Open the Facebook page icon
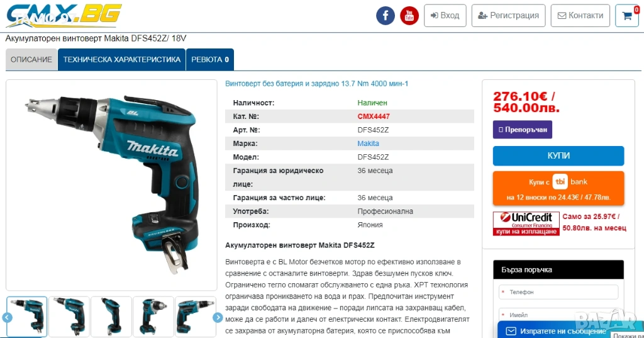The image size is (644, 338). coord(386,16)
